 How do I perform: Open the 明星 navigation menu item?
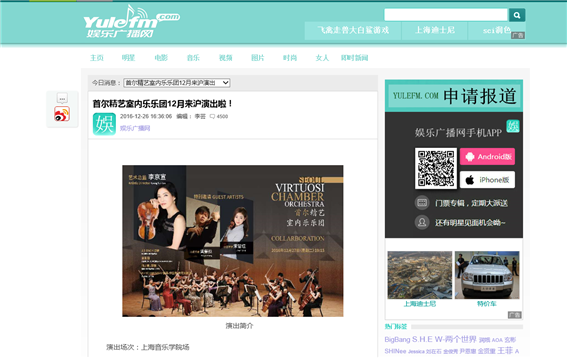click(128, 58)
